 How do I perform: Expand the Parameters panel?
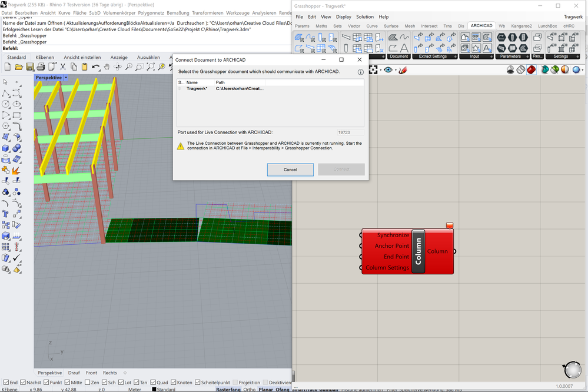(527, 57)
